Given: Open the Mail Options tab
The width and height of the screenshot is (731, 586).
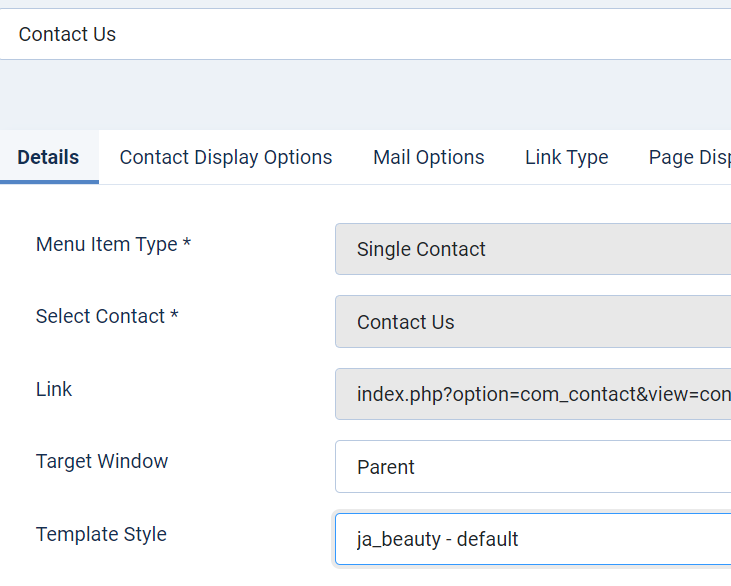Looking at the screenshot, I should coord(428,158).
